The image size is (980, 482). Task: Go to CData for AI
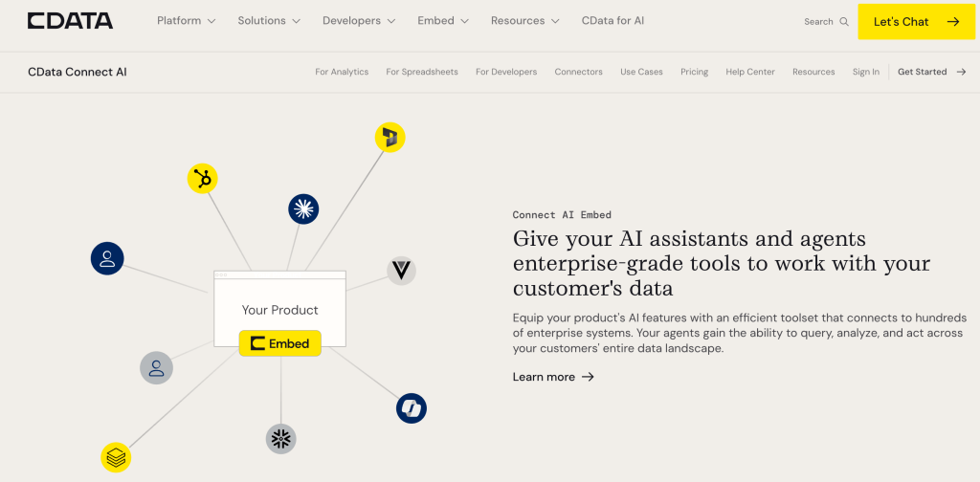612,21
